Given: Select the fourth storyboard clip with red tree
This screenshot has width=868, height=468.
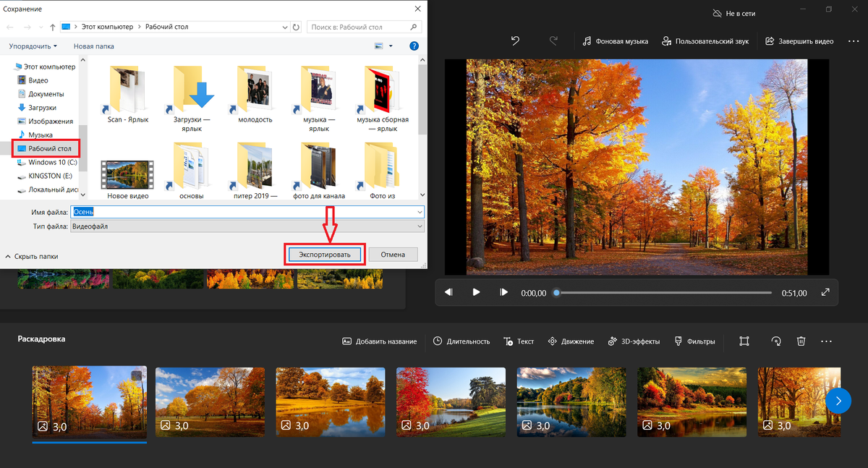Looking at the screenshot, I should [x=451, y=401].
